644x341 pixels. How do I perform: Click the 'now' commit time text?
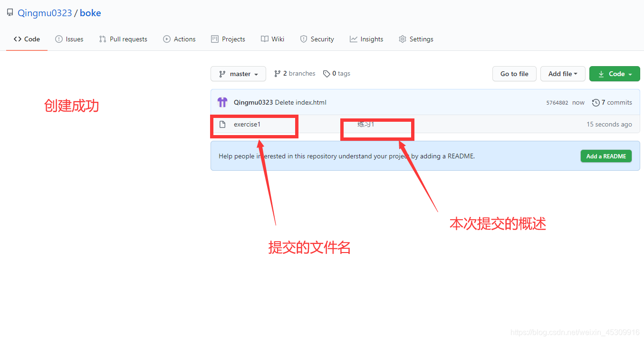[578, 103]
